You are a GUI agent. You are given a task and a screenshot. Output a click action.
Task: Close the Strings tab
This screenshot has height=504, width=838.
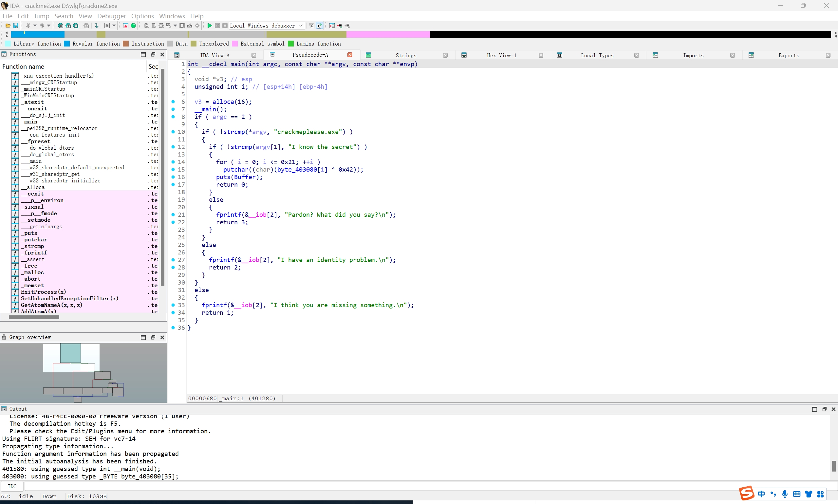445,55
